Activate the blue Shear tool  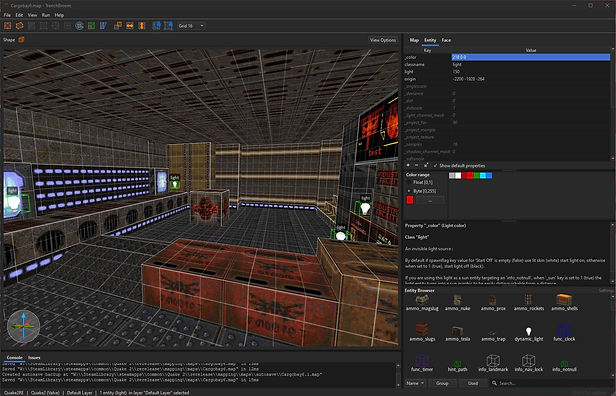click(103, 26)
